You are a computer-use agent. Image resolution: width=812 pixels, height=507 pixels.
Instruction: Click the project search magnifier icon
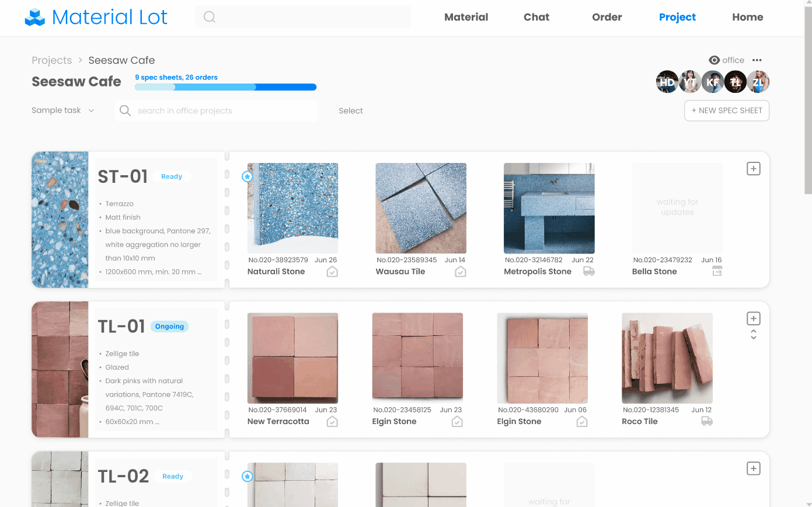(x=125, y=110)
